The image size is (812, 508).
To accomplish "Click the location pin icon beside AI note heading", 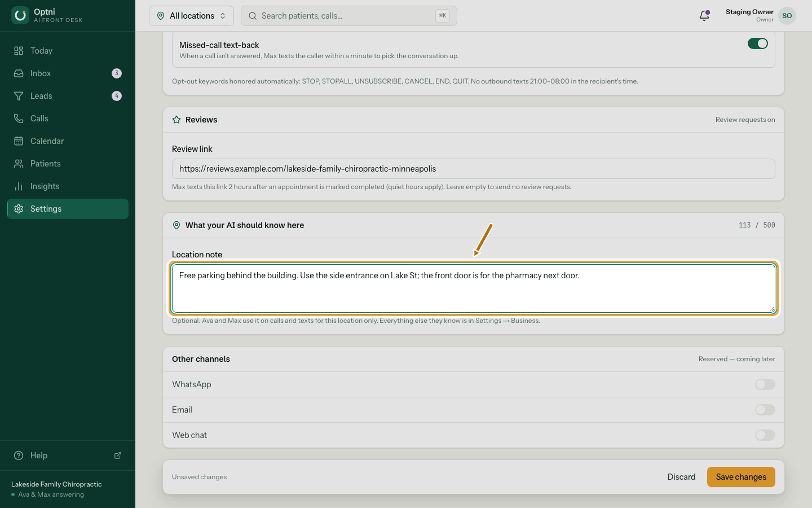I will pos(176,225).
